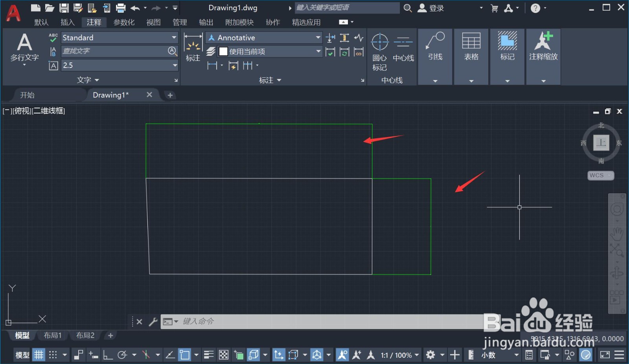
Task: Click the Leader (引线) tool
Action: click(x=435, y=46)
